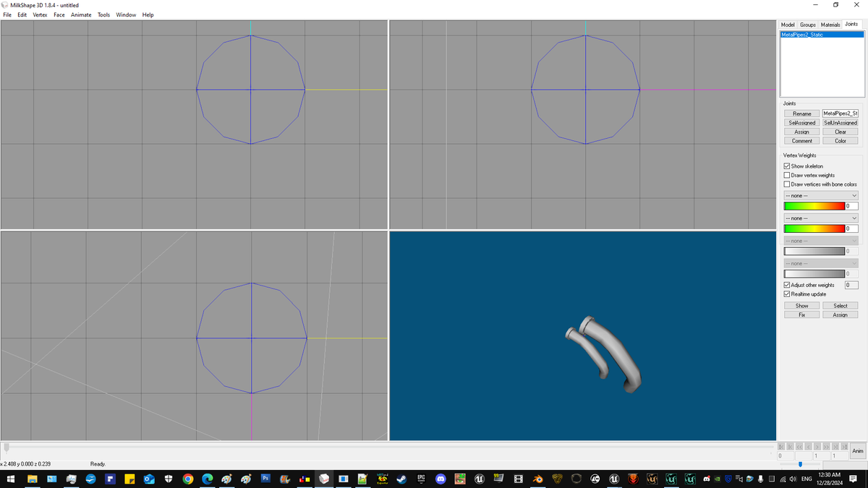Click the Adjust other weights value field
Image resolution: width=868 pixels, height=488 pixels.
point(852,285)
